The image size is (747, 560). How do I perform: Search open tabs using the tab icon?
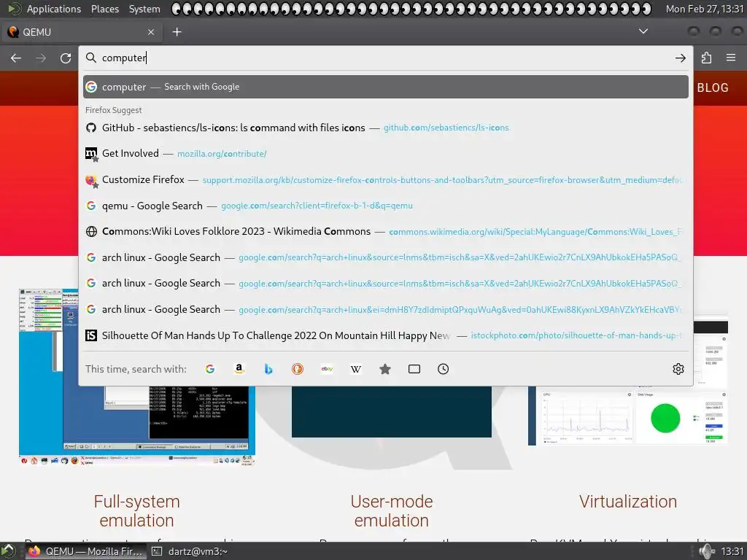tap(414, 369)
